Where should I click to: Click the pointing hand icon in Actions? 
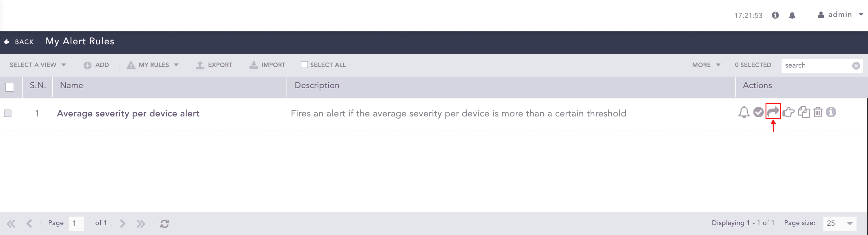pos(788,112)
